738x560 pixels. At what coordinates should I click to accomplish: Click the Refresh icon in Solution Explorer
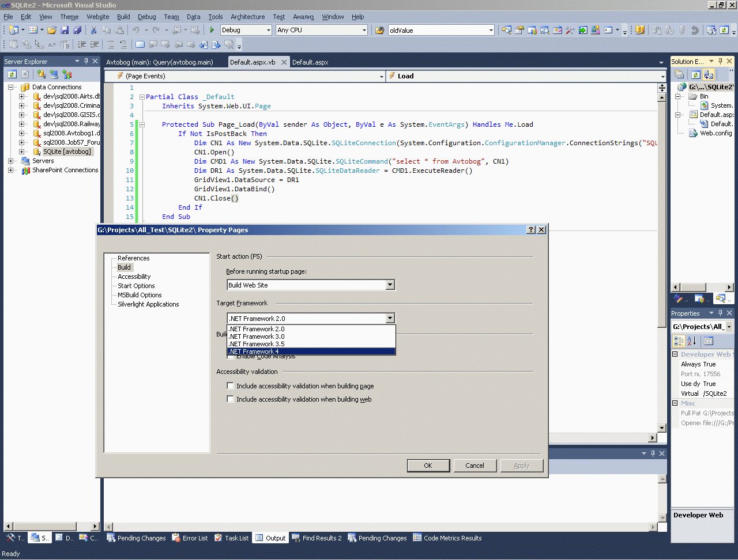pyautogui.click(x=696, y=74)
